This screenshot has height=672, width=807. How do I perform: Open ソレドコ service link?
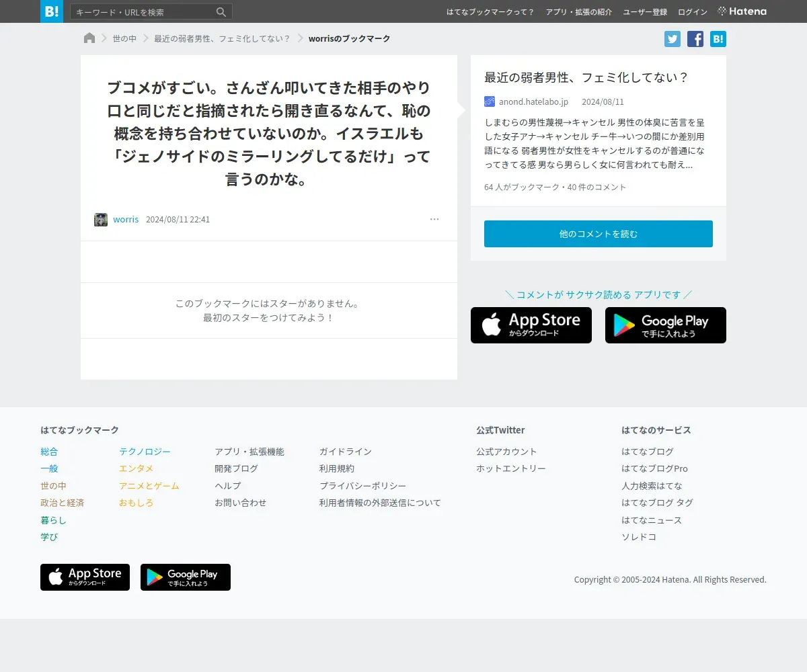639,537
